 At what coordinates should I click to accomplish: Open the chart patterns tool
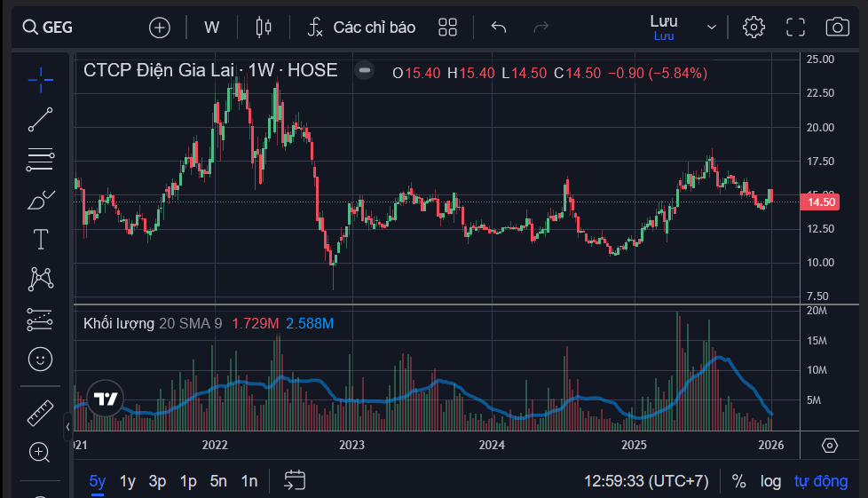[x=40, y=280]
